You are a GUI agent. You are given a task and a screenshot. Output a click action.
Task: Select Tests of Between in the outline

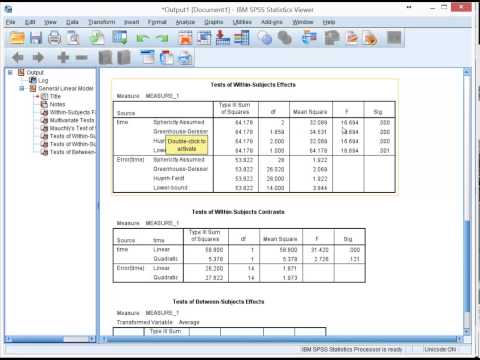(72, 152)
